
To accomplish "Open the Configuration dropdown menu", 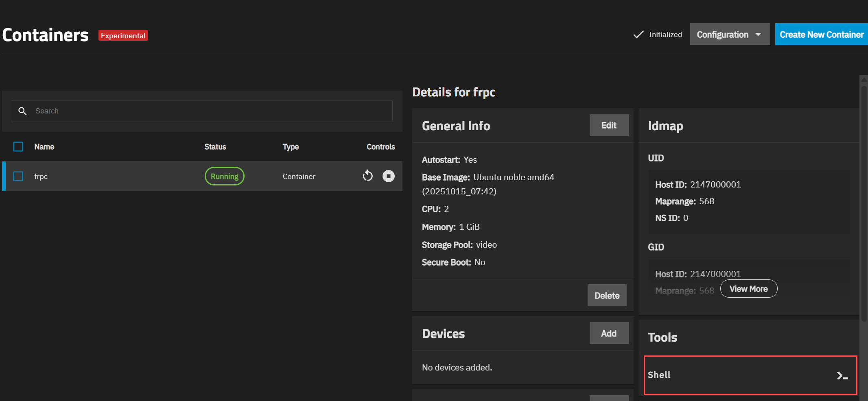I will [x=729, y=35].
